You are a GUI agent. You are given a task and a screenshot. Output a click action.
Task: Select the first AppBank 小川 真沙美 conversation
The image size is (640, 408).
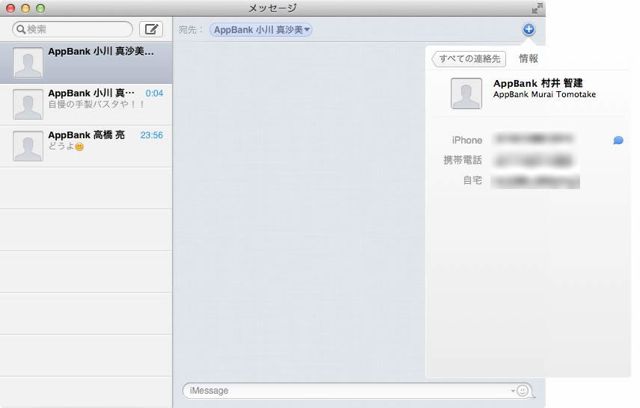[86, 62]
